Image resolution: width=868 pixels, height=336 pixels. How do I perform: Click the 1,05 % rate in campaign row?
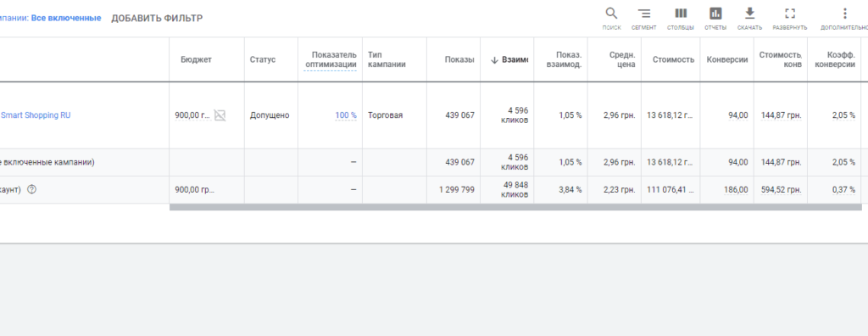coord(570,115)
